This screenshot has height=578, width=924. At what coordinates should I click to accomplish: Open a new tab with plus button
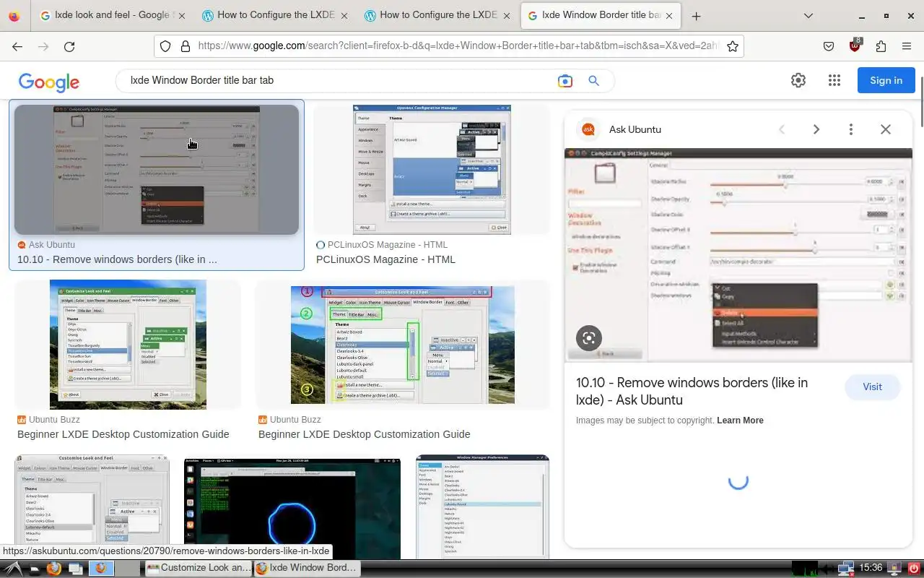[696, 16]
